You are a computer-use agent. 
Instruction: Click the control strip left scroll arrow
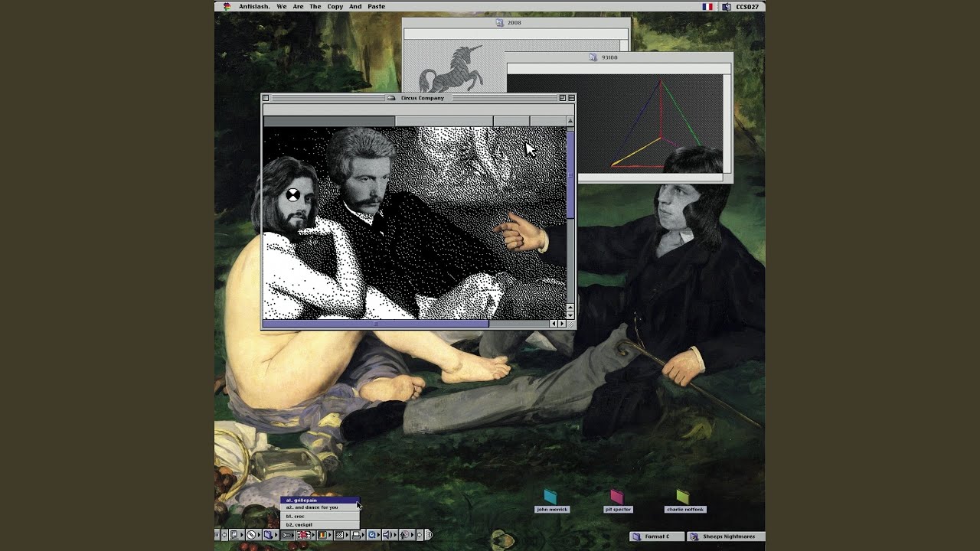[x=224, y=535]
